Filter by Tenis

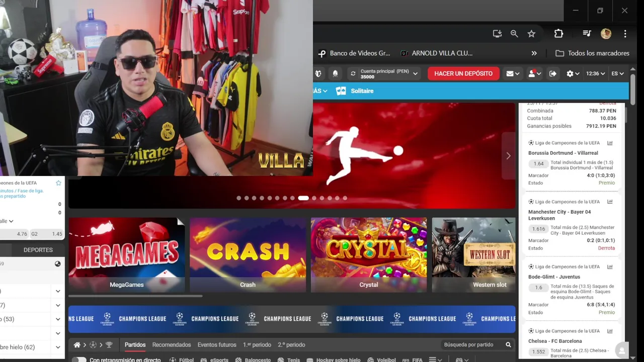[288, 360]
